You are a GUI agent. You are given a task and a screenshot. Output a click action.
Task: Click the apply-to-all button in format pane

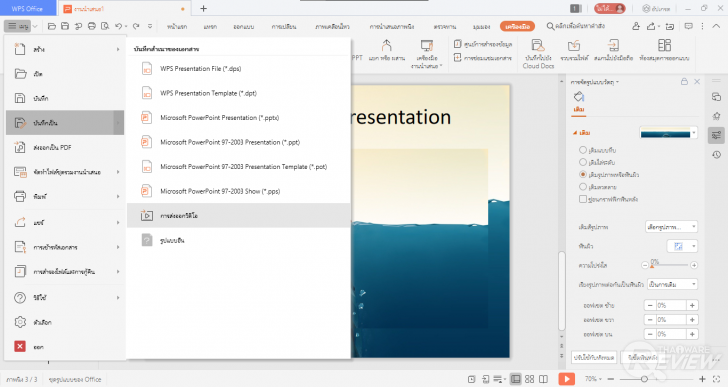[594, 357]
